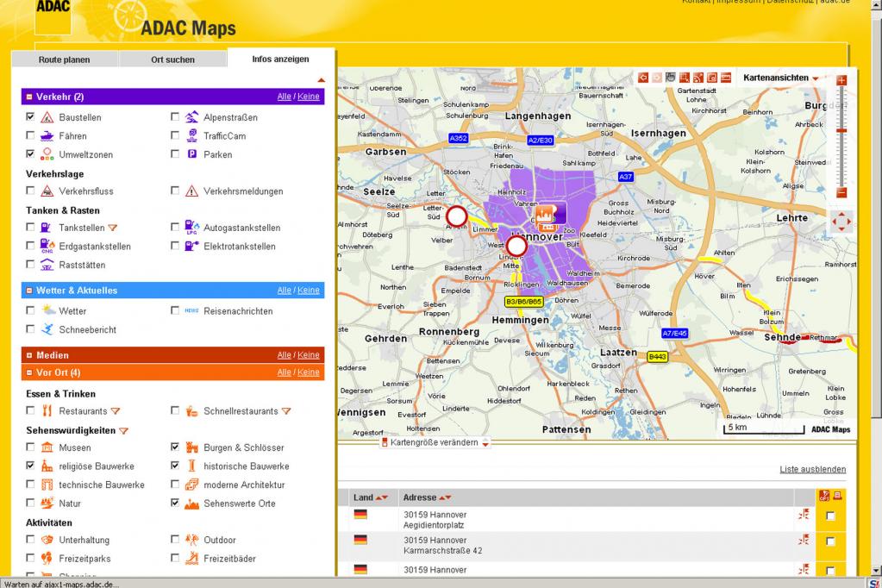Click the map-locate flag icon for Karmarschstraße 42 row
Image resolution: width=882 pixels, height=588 pixels.
[804, 540]
